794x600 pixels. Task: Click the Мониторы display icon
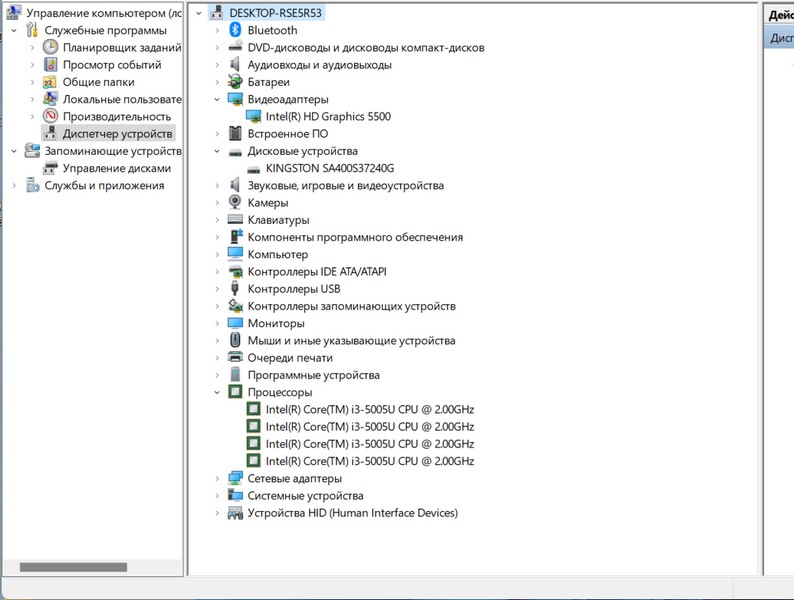[x=235, y=323]
